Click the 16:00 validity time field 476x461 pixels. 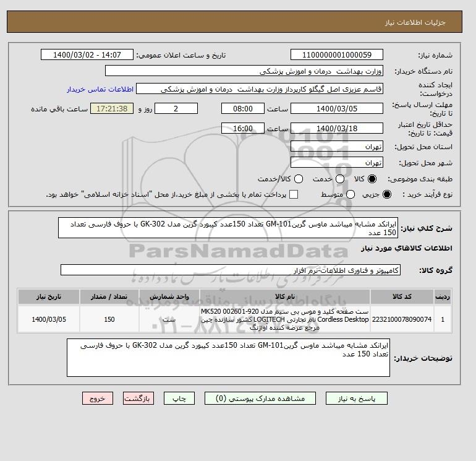tap(243, 128)
